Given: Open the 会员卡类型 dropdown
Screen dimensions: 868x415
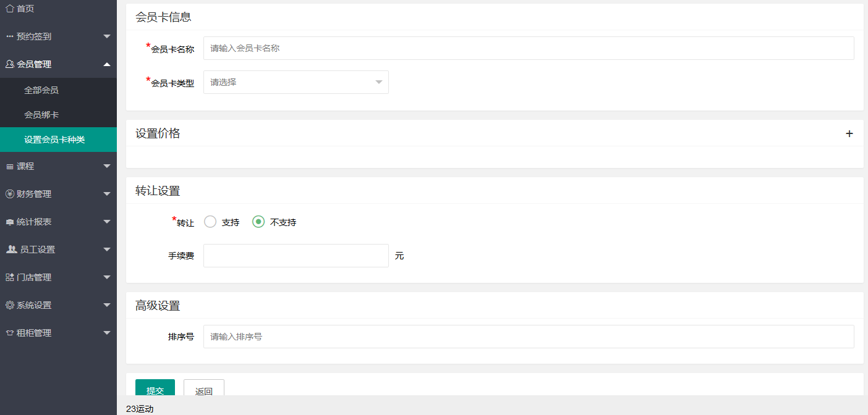Looking at the screenshot, I should (296, 82).
